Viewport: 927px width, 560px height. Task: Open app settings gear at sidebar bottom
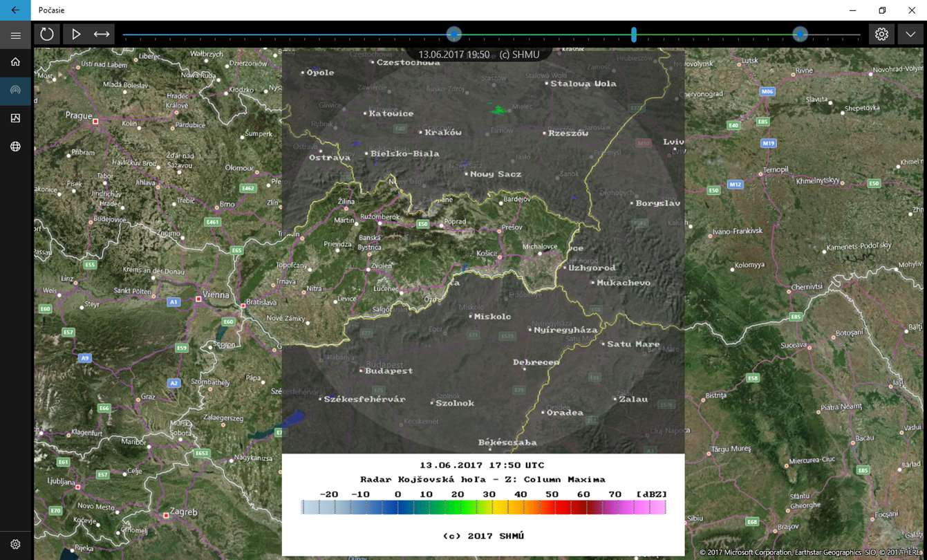[x=15, y=545]
